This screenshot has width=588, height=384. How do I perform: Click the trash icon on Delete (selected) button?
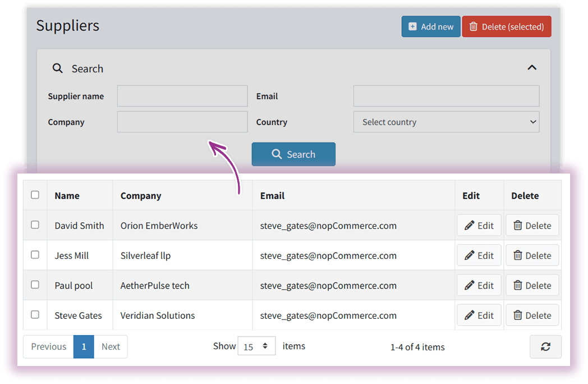pyautogui.click(x=474, y=26)
